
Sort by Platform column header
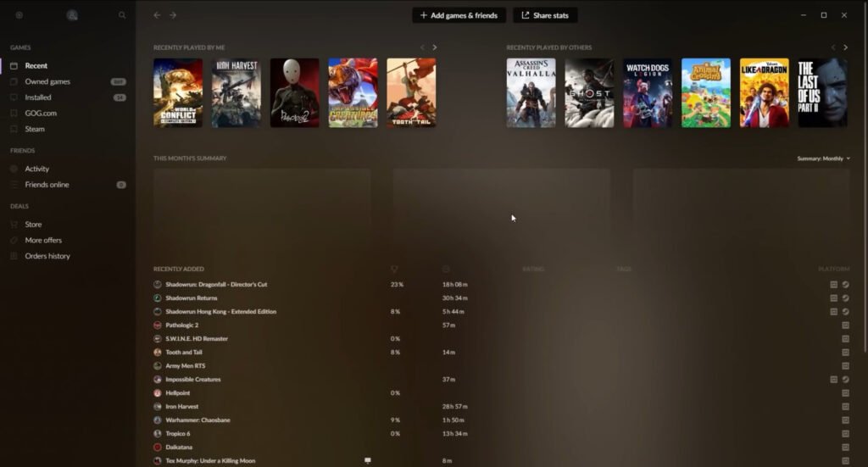(x=834, y=269)
